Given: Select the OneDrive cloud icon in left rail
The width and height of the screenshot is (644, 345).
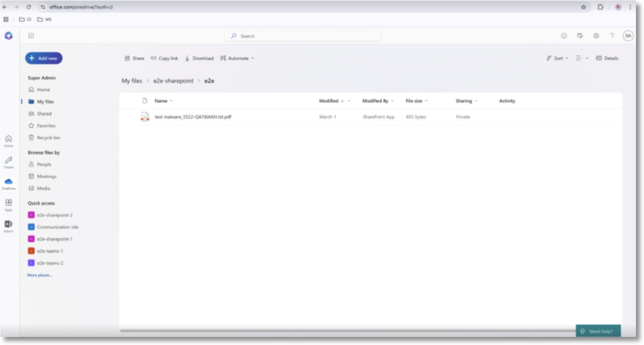Looking at the screenshot, I should 8,182.
